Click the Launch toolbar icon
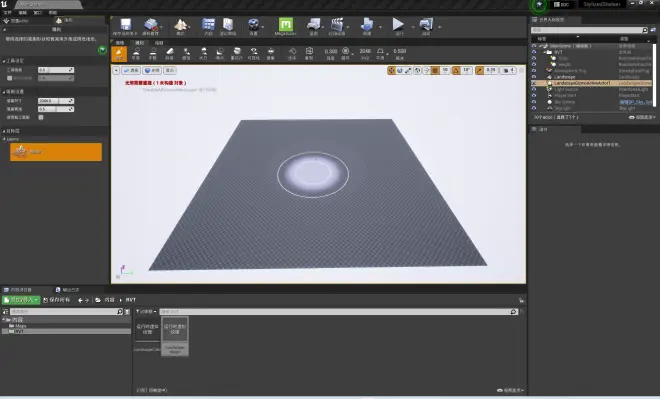The width and height of the screenshot is (660, 399). tap(426, 26)
